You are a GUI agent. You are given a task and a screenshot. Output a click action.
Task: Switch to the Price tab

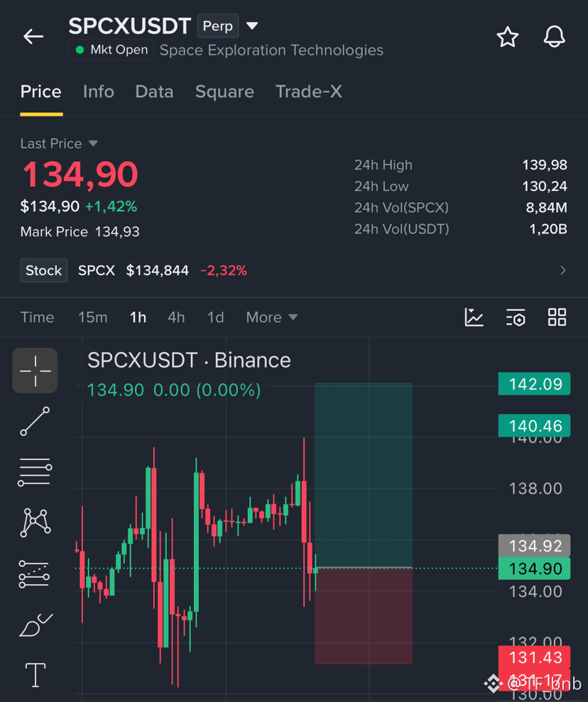point(40,92)
